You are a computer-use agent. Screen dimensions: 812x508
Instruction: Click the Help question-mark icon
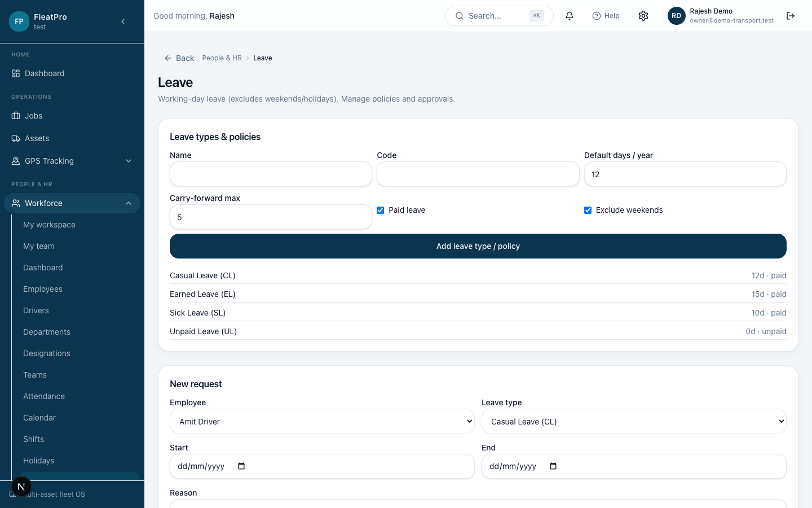pos(596,16)
